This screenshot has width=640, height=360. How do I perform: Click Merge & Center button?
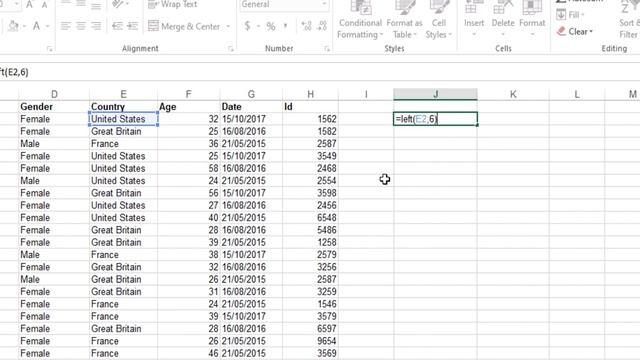point(184,27)
